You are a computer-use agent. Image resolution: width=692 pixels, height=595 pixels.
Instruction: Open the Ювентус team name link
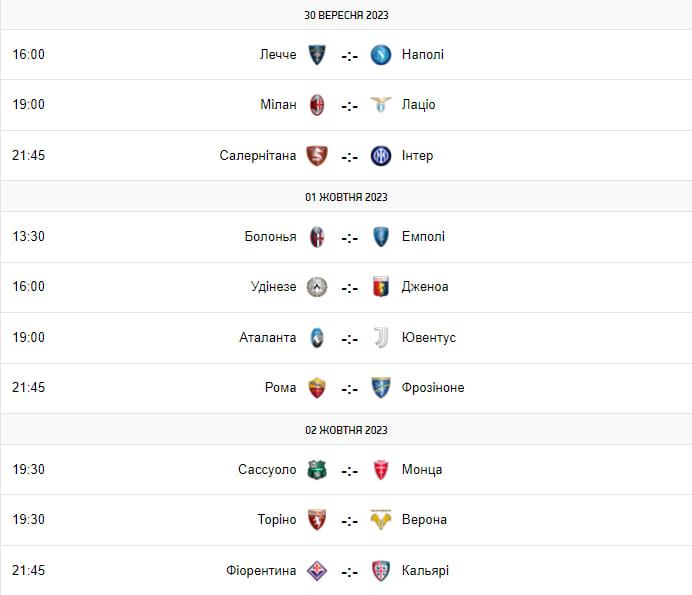click(x=428, y=338)
